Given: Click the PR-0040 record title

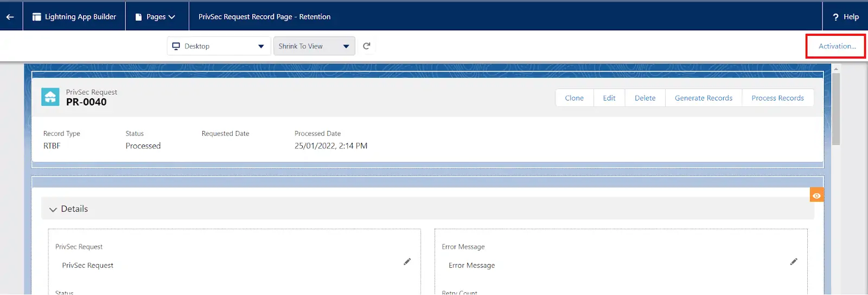Looking at the screenshot, I should click(x=86, y=102).
